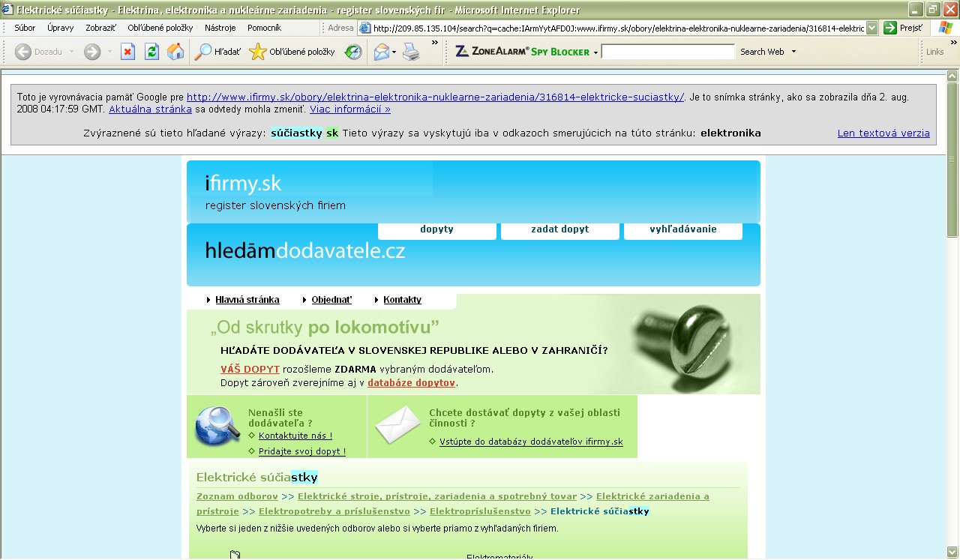Click the vyhľadávanie tab
This screenshot has width=960, height=560.
click(x=682, y=230)
